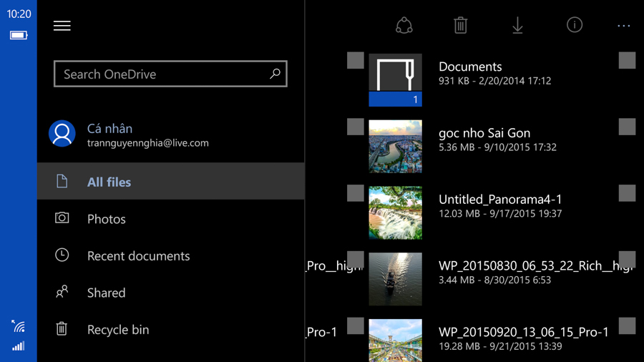Click the share icon in toolbar

coord(404,26)
